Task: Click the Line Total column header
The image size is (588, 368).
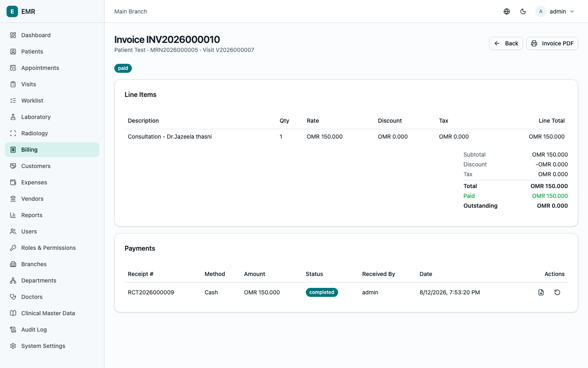Action: point(552,121)
